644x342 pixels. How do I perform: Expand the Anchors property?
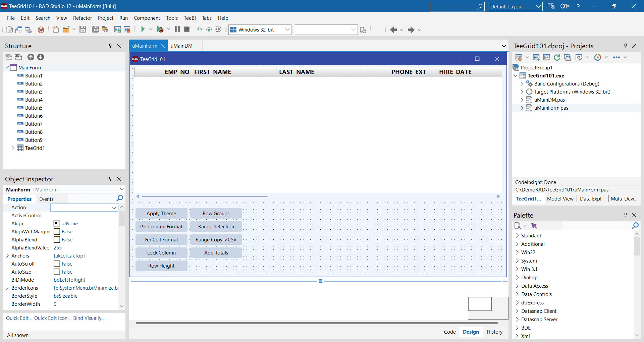(x=7, y=256)
